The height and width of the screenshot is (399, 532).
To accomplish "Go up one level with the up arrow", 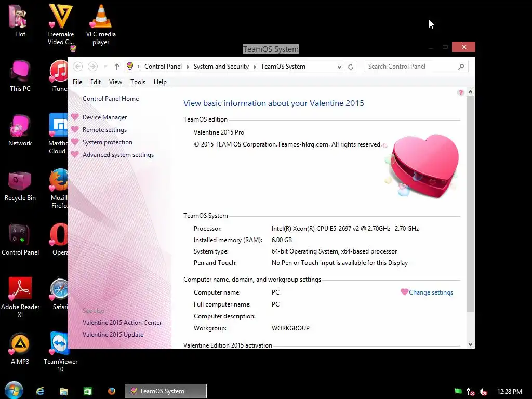I will coord(117,66).
